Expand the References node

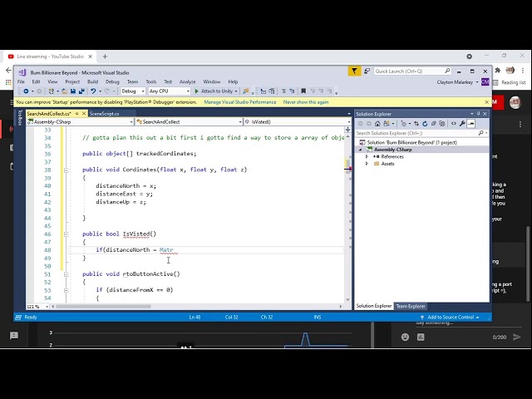point(367,157)
